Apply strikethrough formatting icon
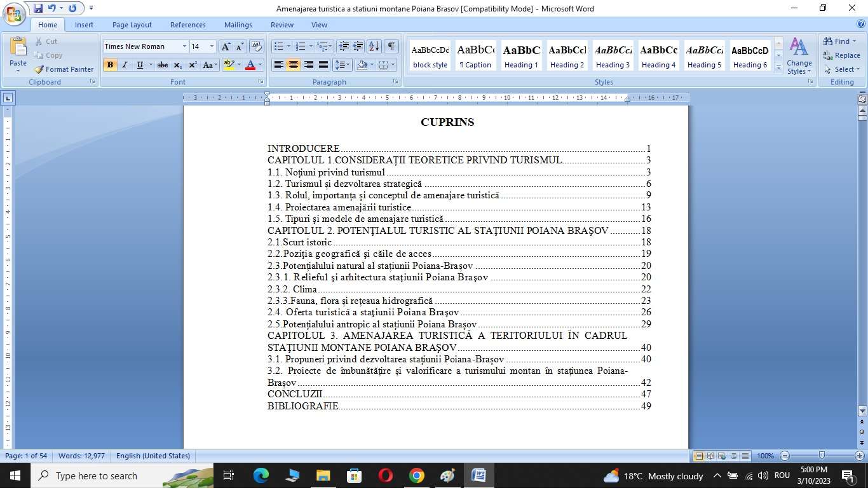Image resolution: width=868 pixels, height=492 pixels. [163, 65]
